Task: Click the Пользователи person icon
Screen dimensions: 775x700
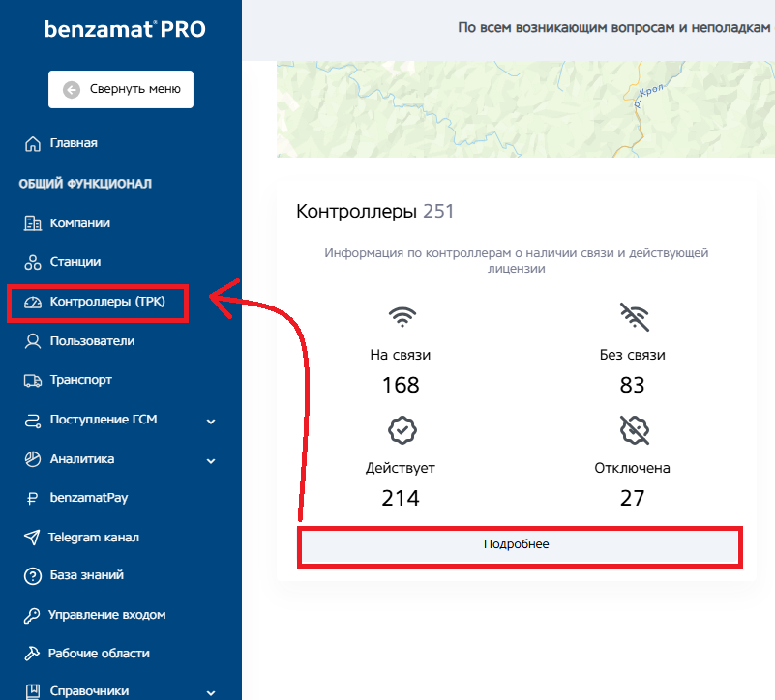Action: [x=33, y=341]
